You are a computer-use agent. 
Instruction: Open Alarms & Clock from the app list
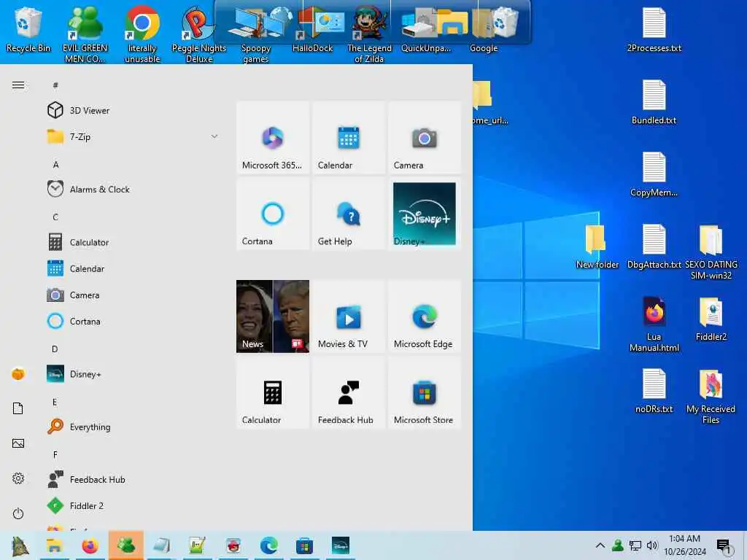133,190
